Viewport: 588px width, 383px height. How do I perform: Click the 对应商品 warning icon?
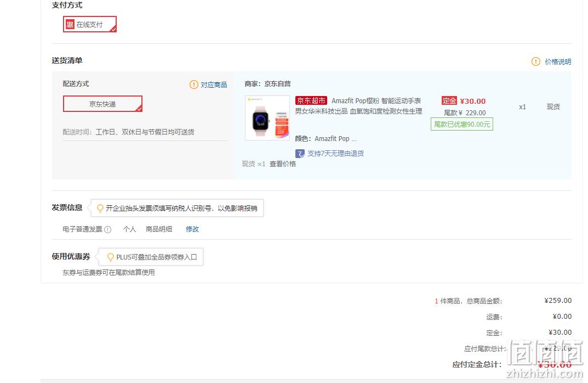193,85
